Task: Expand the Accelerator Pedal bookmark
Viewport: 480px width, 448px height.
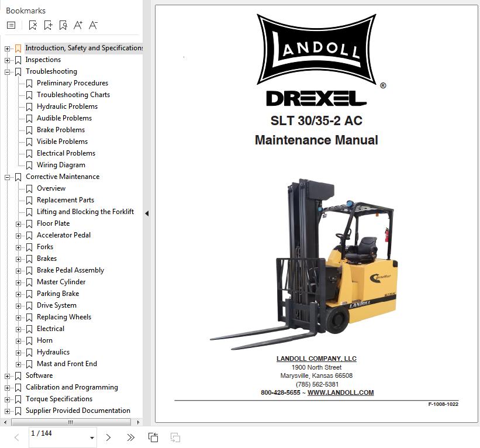Action: pyautogui.click(x=18, y=236)
